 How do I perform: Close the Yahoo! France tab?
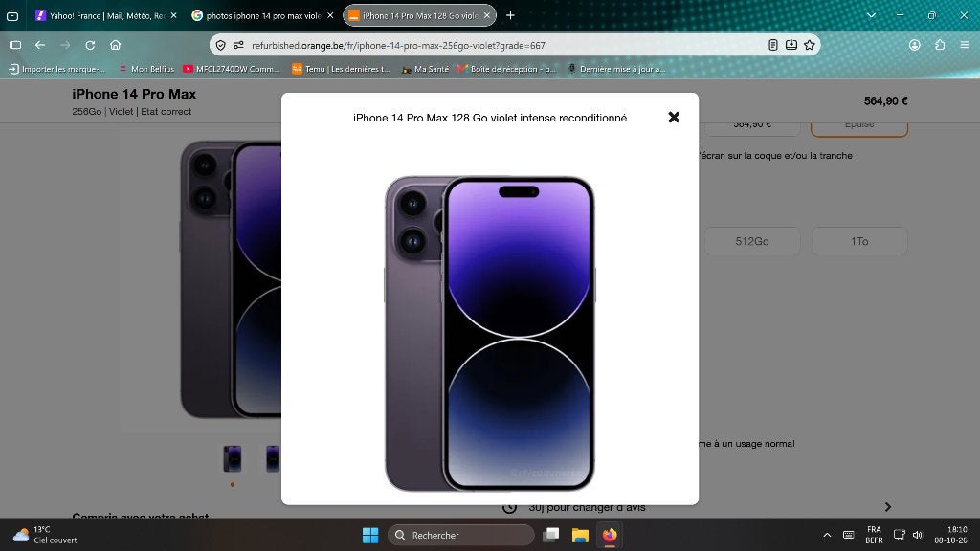173,15
